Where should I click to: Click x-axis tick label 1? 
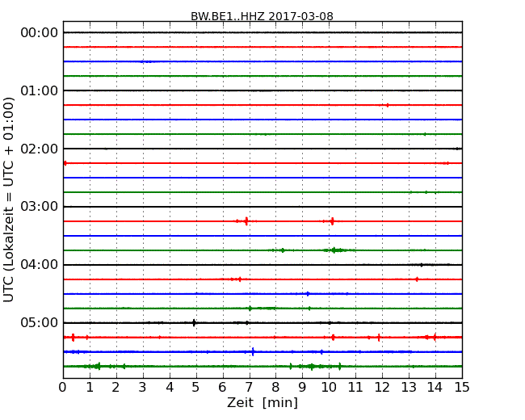[x=90, y=388]
